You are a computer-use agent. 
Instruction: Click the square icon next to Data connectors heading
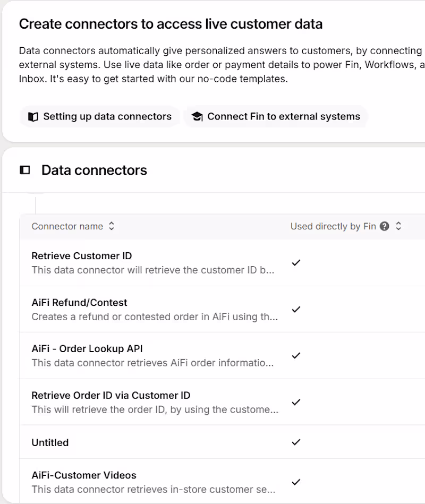(24, 169)
